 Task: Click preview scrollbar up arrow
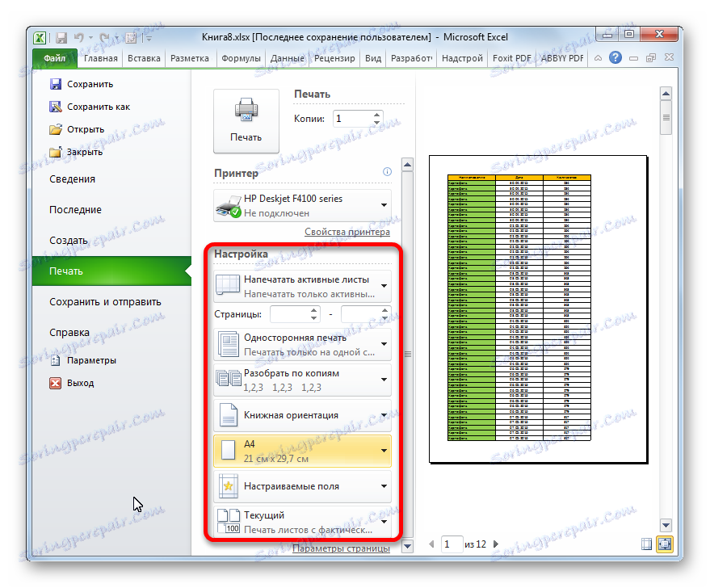click(x=666, y=94)
